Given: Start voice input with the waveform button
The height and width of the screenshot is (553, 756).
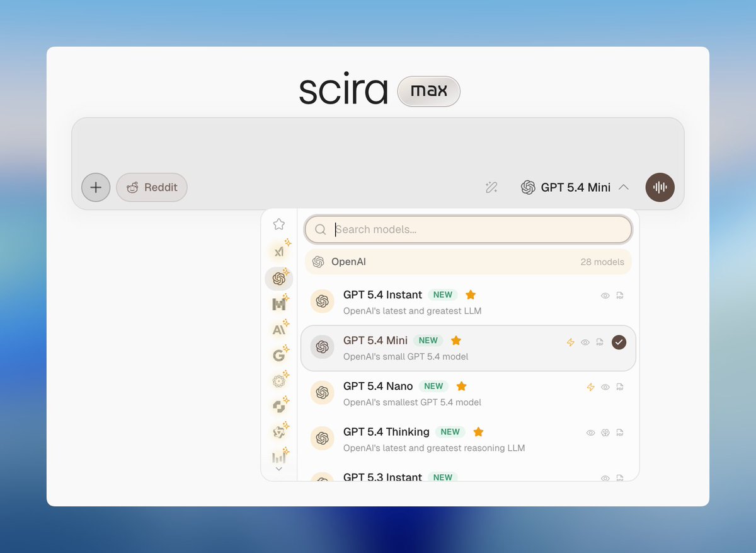Looking at the screenshot, I should tap(660, 187).
